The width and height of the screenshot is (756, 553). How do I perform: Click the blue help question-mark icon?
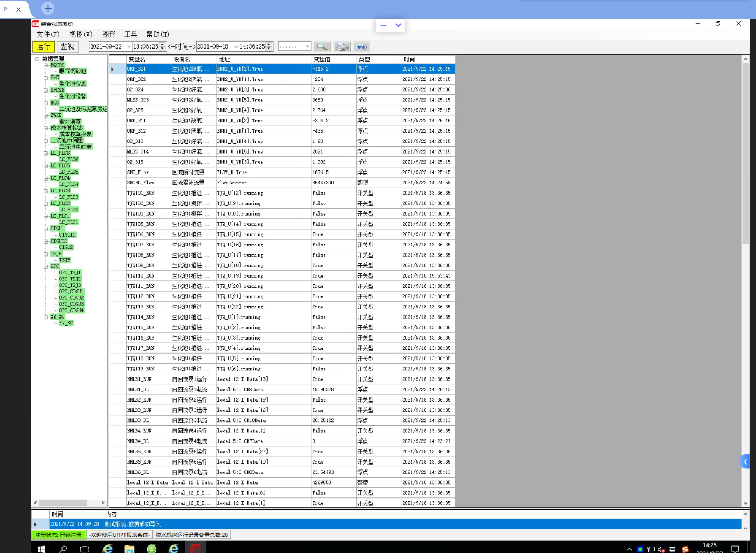click(x=362, y=47)
